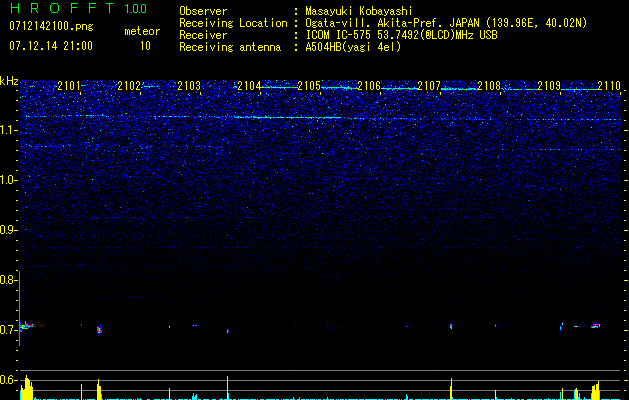629x400 pixels.
Task: Select the file name 0712142100.png
Action: click(x=51, y=26)
